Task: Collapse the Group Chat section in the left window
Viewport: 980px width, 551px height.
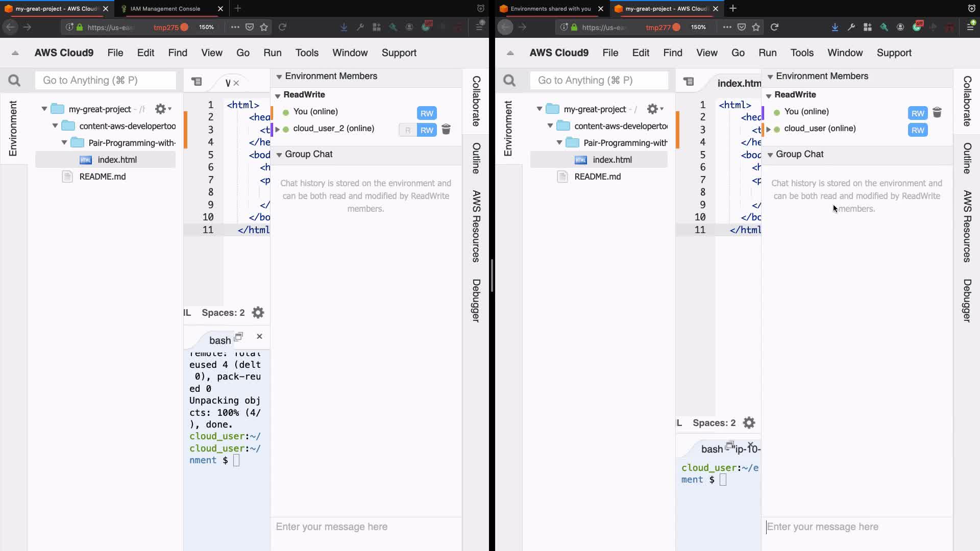Action: [x=279, y=155]
